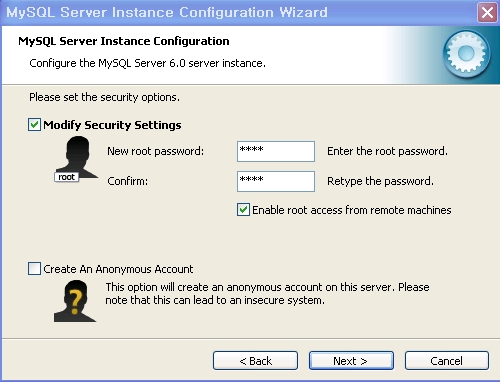Click the root user silhouette icon
Viewport: 500px width, 382px height.
(77, 158)
